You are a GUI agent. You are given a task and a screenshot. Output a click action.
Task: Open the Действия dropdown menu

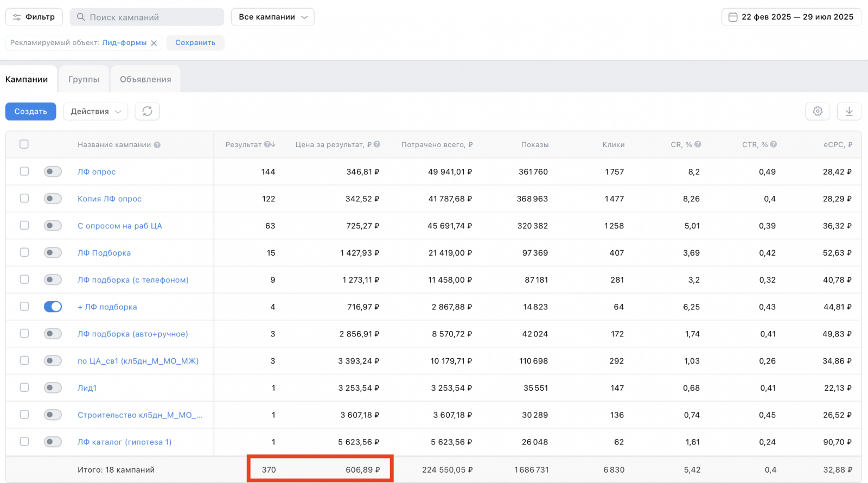pos(95,111)
